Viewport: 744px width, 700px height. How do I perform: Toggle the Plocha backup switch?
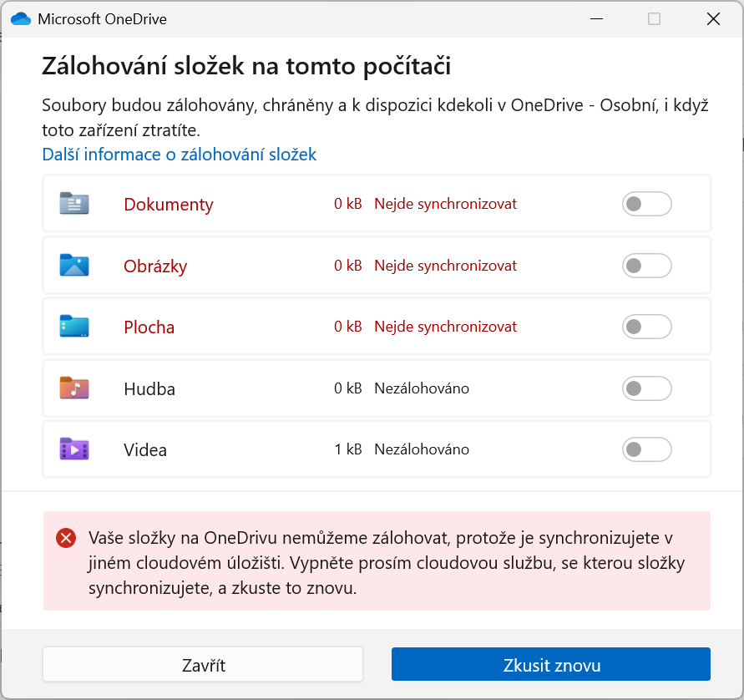coord(646,327)
